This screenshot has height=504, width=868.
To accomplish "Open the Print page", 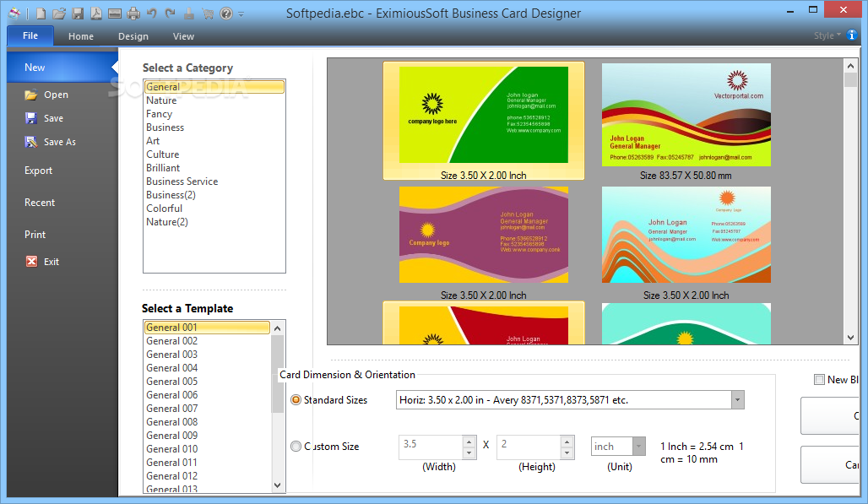I will pyautogui.click(x=35, y=235).
